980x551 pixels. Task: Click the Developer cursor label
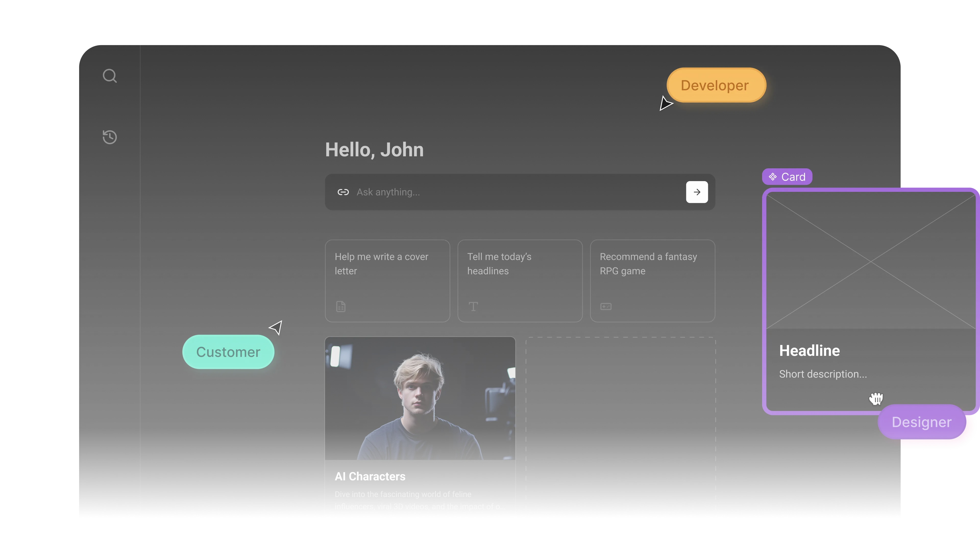716,85
